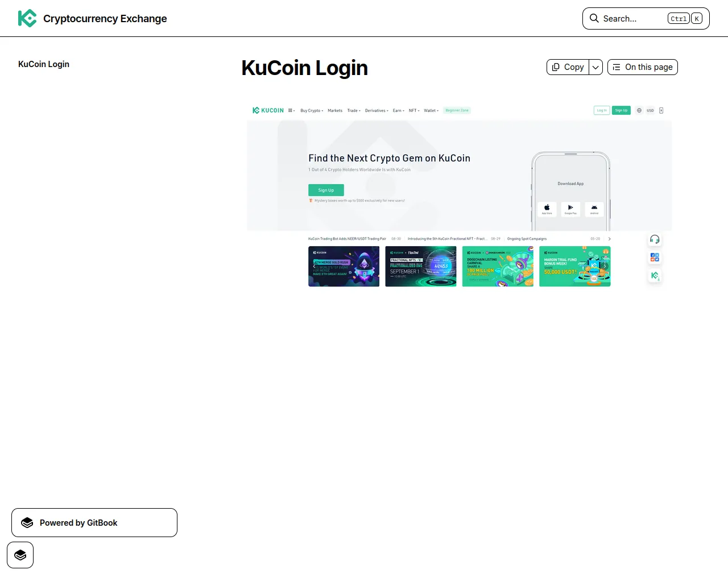Screen dimensions: 728x582
Task: Click the Cryptocurrency Exchange site title
Action: click(105, 19)
